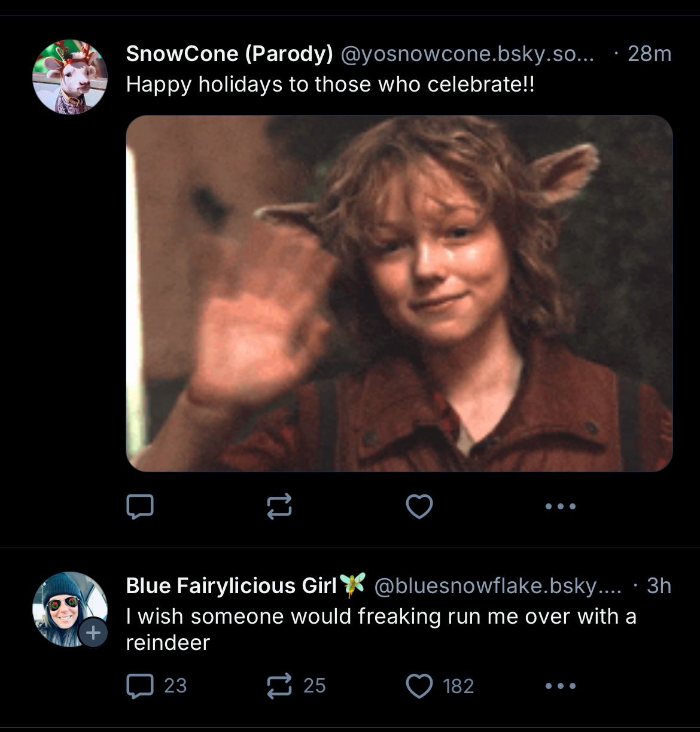
Task: Open the 3h timestamp link
Action: pos(659,586)
